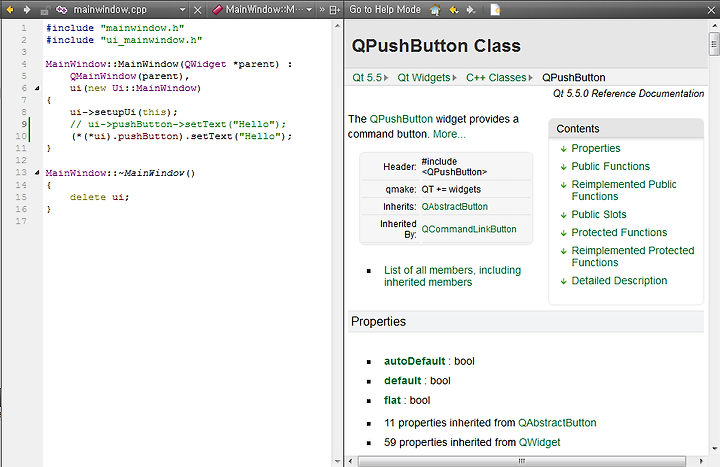Click the editor scrollbar down arrow
Viewport: 720px width, 467px height.
[338, 461]
